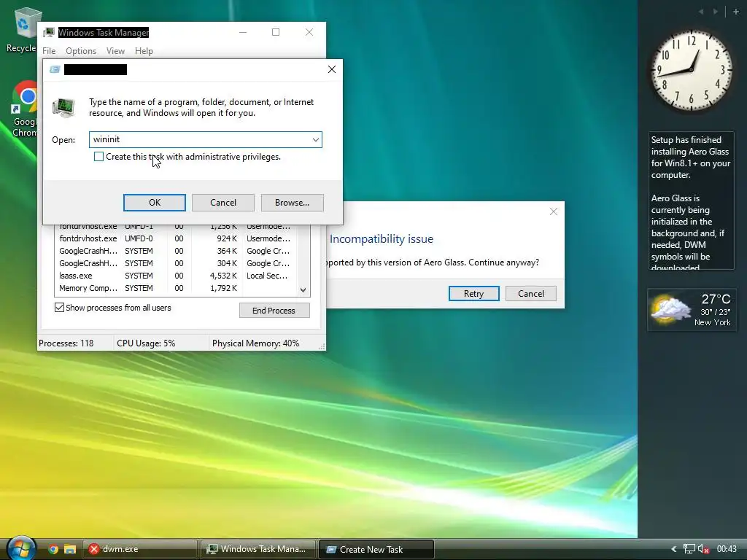747x560 pixels.
Task: Open File Explorer from taskbar
Action: pyautogui.click(x=70, y=550)
